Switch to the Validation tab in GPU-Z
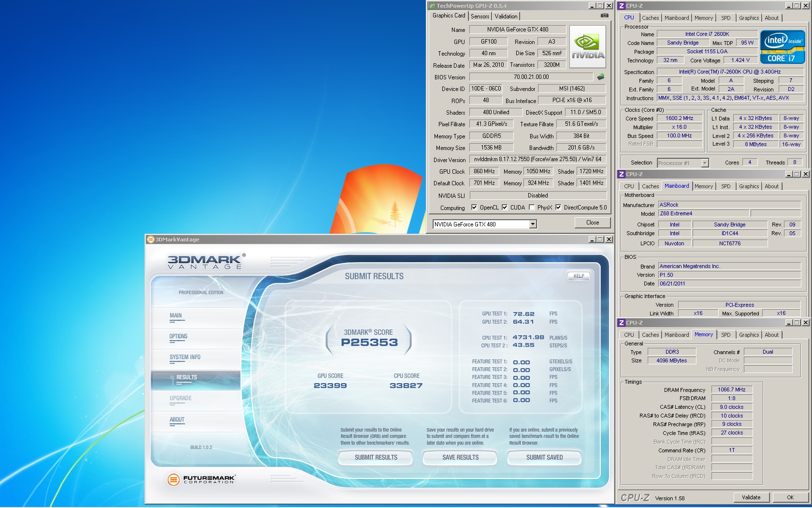812x508 pixels. coord(506,16)
